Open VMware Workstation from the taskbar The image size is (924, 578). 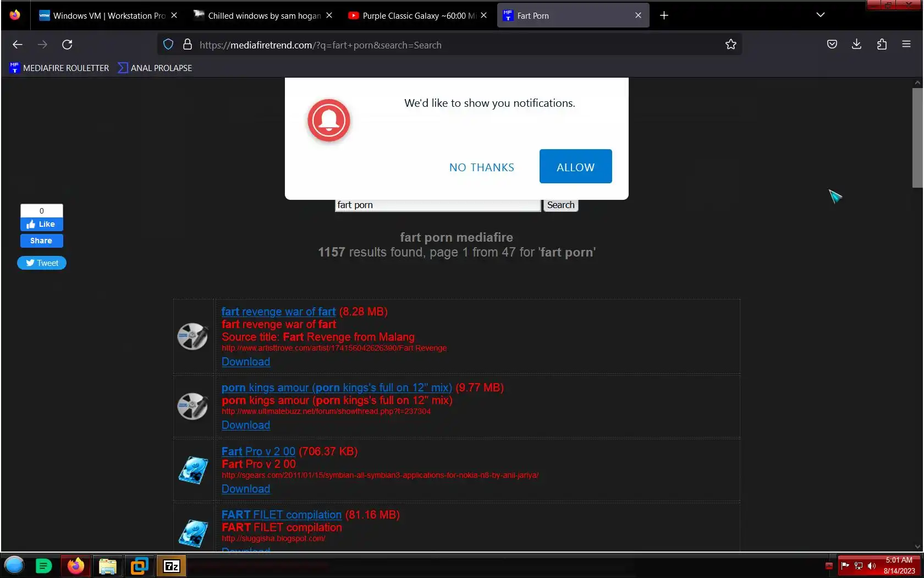click(140, 566)
